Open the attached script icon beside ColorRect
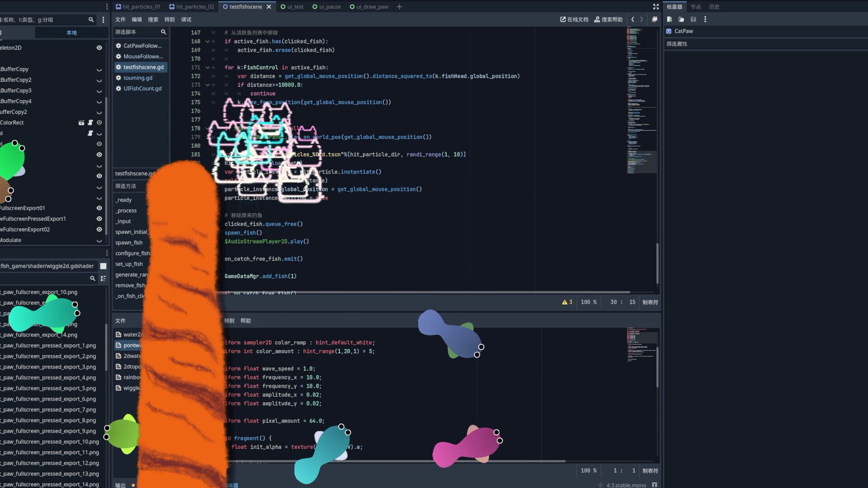The image size is (868, 488). click(x=90, y=122)
